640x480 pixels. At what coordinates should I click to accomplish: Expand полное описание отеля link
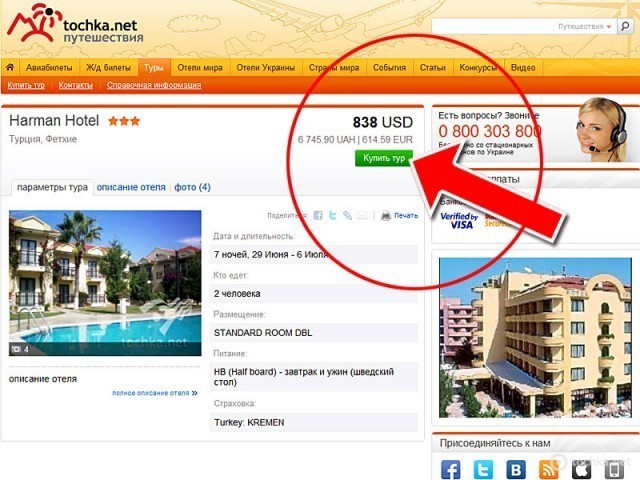coord(155,393)
